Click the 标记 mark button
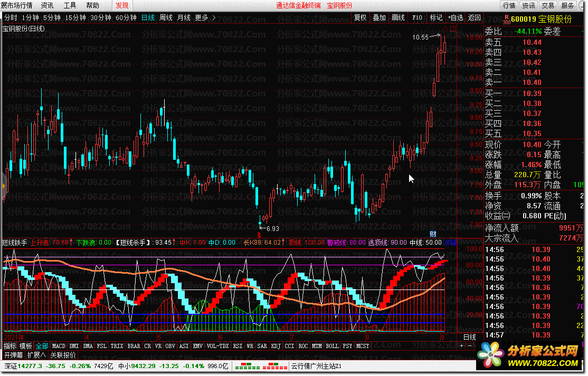The image size is (588, 376). pyautogui.click(x=436, y=17)
